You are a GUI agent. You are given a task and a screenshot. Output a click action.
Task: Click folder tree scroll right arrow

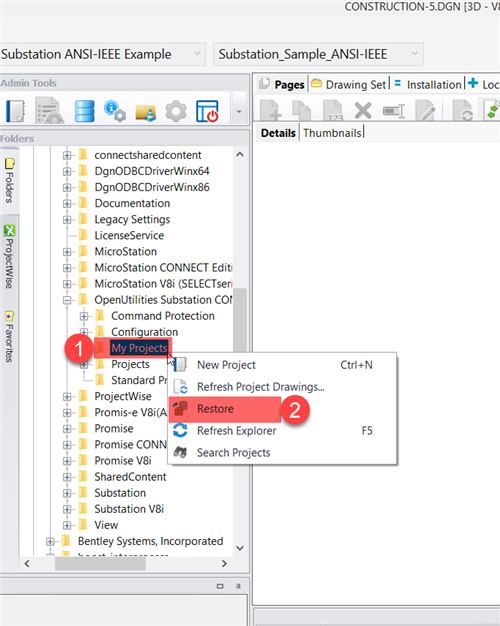click(x=224, y=564)
